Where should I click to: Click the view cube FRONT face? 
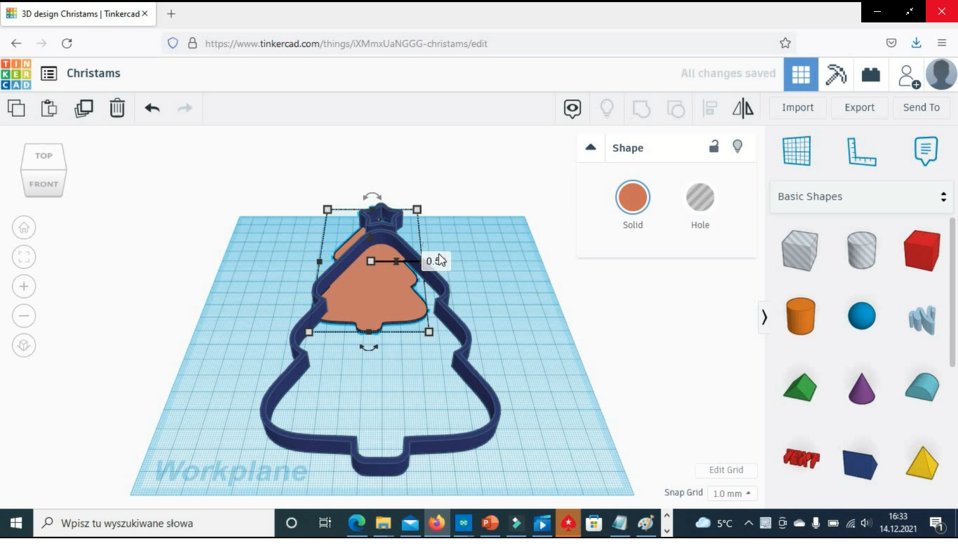pos(43,184)
